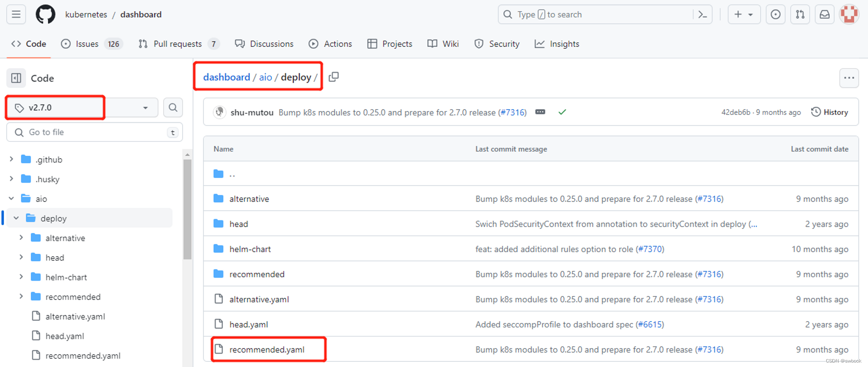Open alternative.yaml file in file list
This screenshot has width=868, height=367.
pyautogui.click(x=259, y=299)
